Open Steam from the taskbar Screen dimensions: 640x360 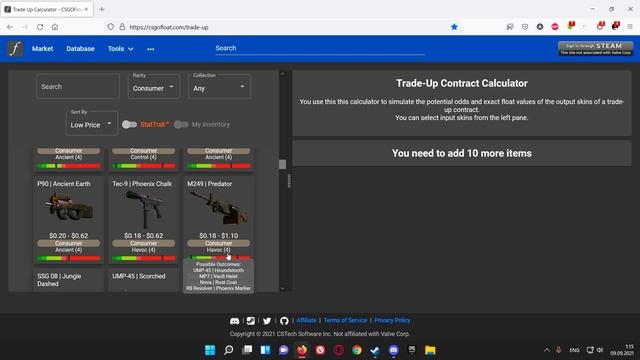375,350
